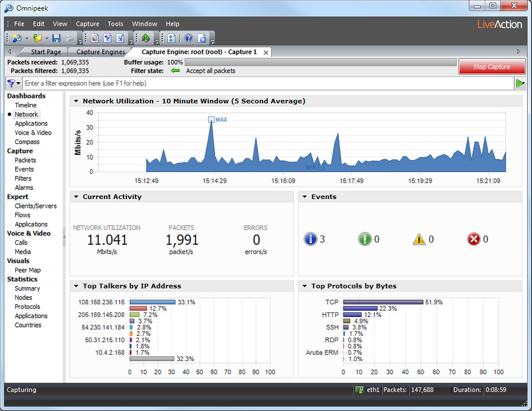Click the green Apply Filter arrow
Viewport: 532px width, 411px height.
(520, 83)
